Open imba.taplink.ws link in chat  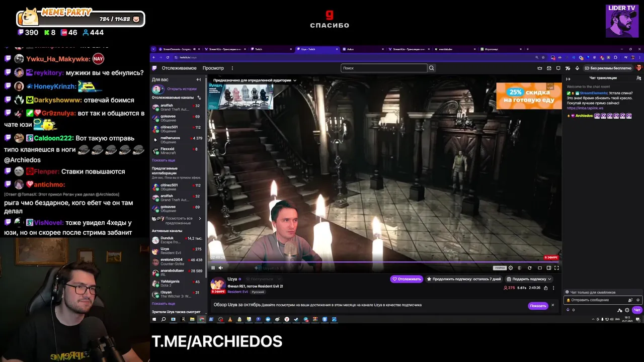click(x=585, y=108)
